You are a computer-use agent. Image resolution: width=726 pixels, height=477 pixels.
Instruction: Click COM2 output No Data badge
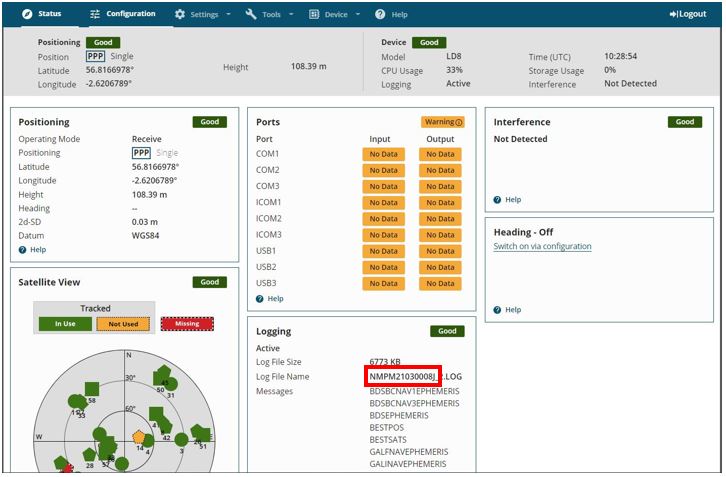[440, 171]
